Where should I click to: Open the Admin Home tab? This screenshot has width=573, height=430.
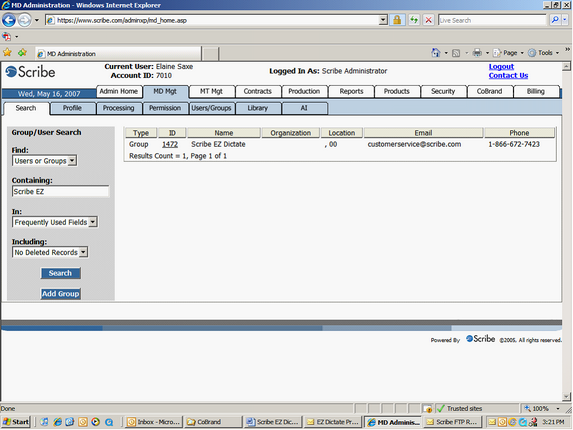coord(119,91)
